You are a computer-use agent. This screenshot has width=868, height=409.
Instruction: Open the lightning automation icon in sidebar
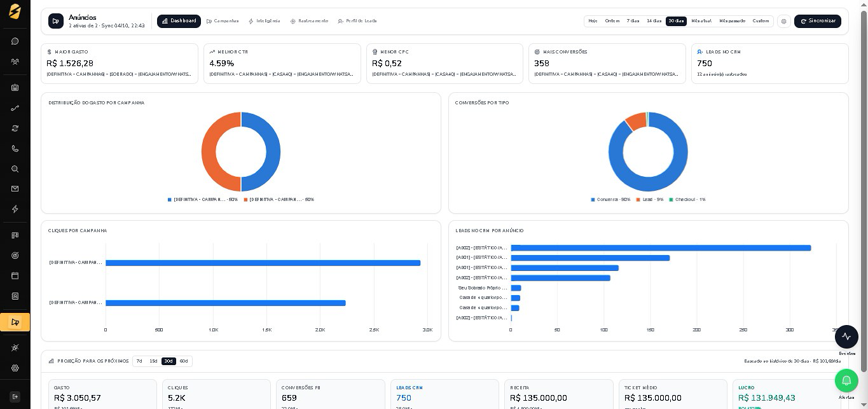pyautogui.click(x=15, y=209)
